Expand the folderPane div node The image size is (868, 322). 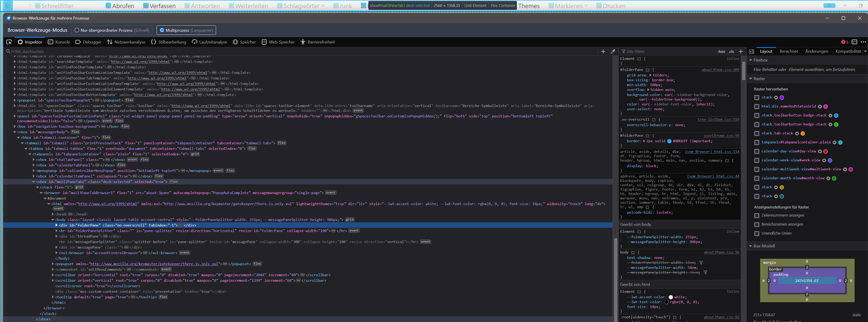coord(56,225)
